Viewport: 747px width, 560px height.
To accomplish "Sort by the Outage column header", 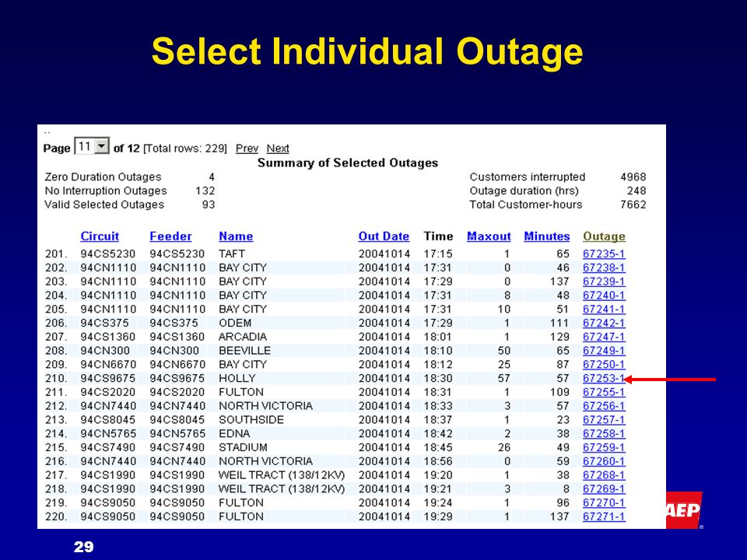I will click(604, 236).
